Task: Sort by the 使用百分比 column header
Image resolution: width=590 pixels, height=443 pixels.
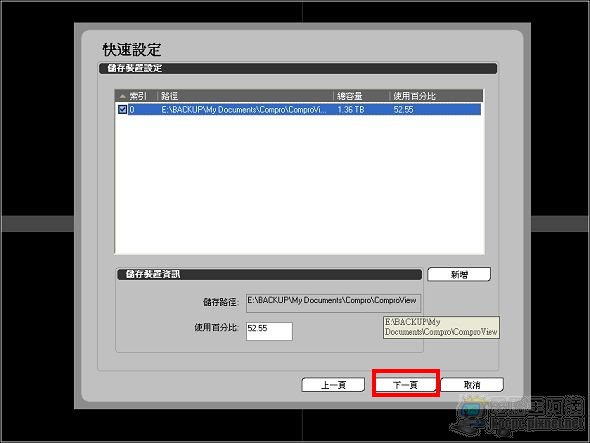Action: click(x=436, y=96)
